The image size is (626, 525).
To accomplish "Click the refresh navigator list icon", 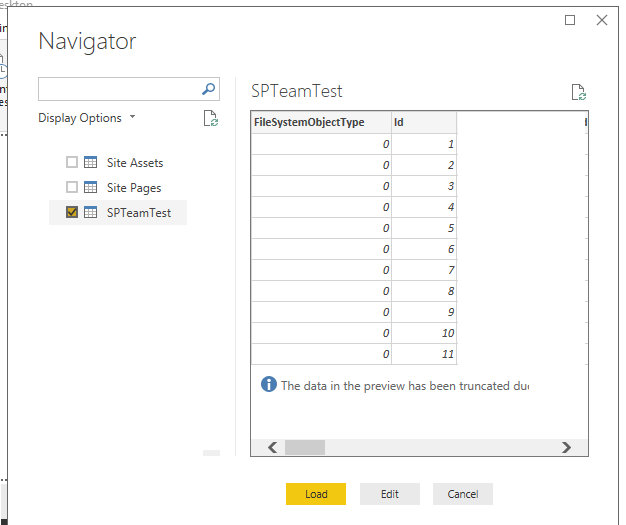I will (210, 118).
